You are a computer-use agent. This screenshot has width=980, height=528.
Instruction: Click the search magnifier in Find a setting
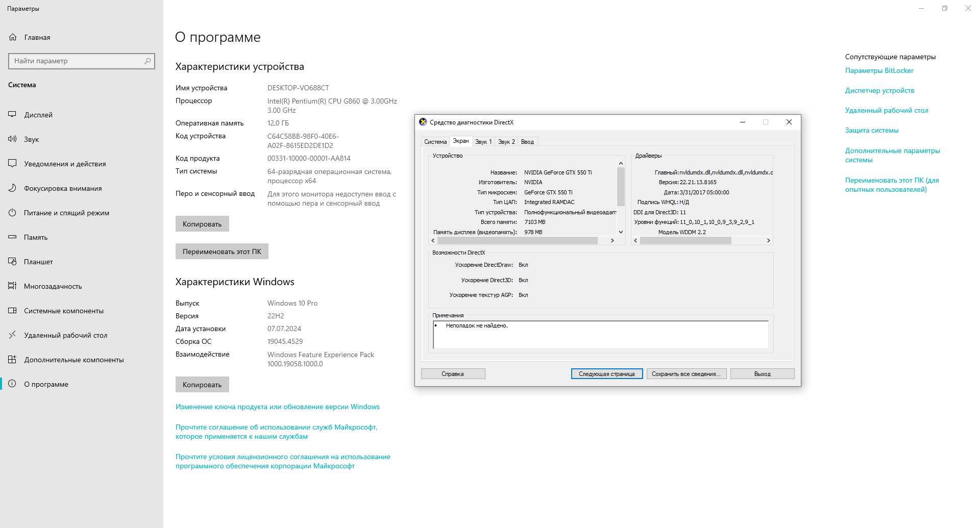(148, 61)
